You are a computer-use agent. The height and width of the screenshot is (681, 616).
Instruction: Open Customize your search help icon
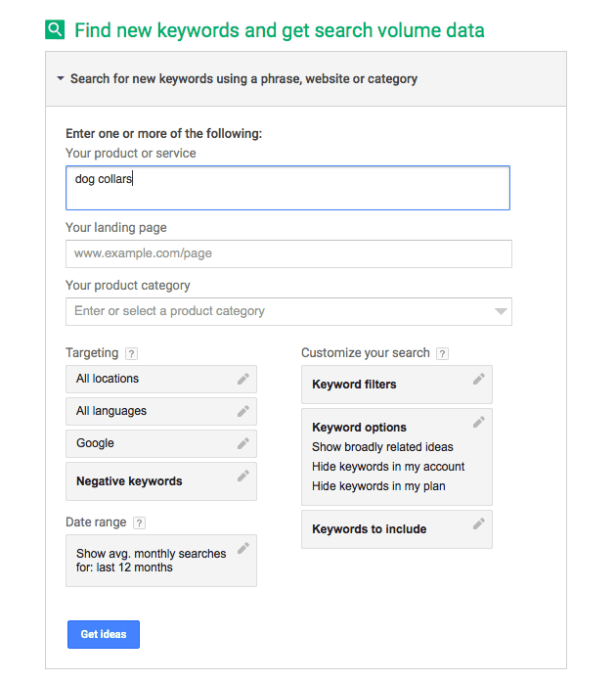[442, 353]
